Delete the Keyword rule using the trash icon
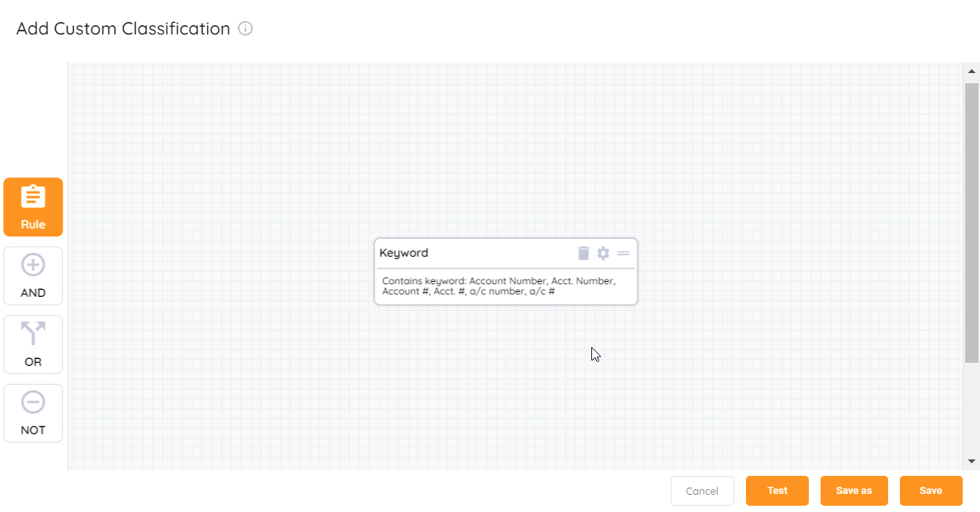The width and height of the screenshot is (980, 512). click(x=583, y=253)
